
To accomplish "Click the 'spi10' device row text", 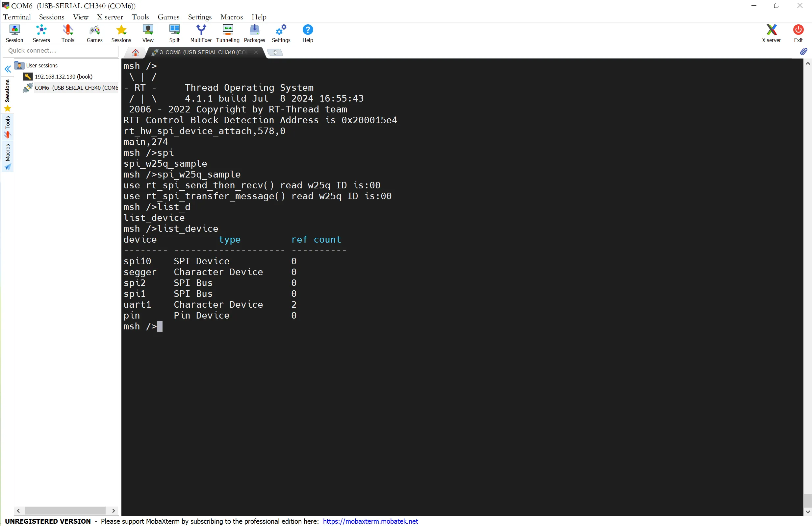I will [x=137, y=261].
